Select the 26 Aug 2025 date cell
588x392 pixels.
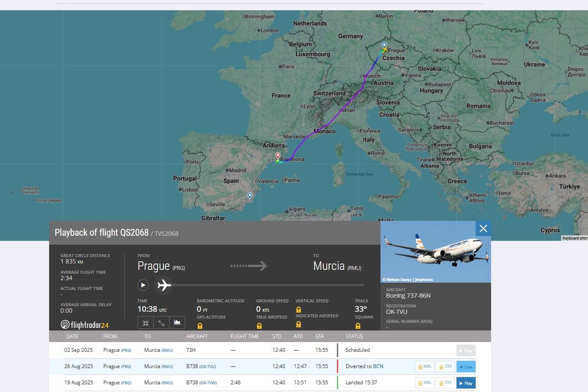(78, 367)
